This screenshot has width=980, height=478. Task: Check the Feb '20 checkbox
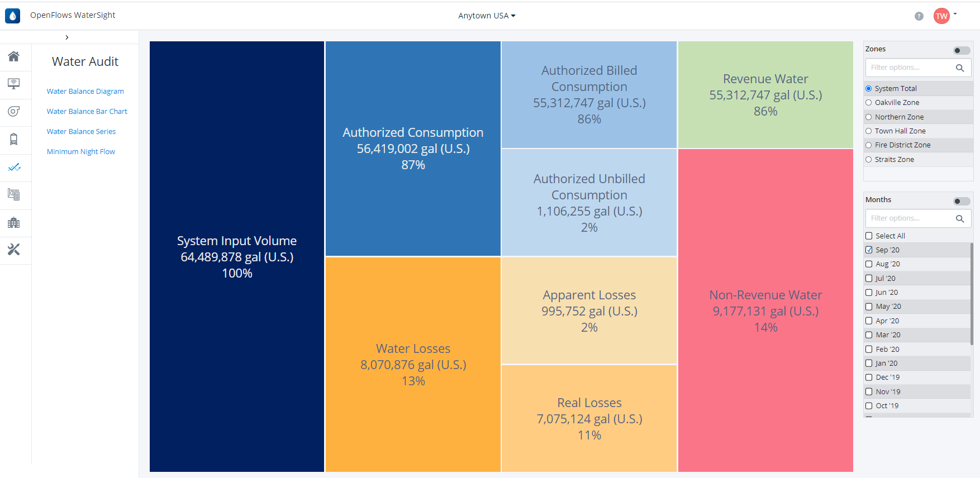[x=869, y=349]
